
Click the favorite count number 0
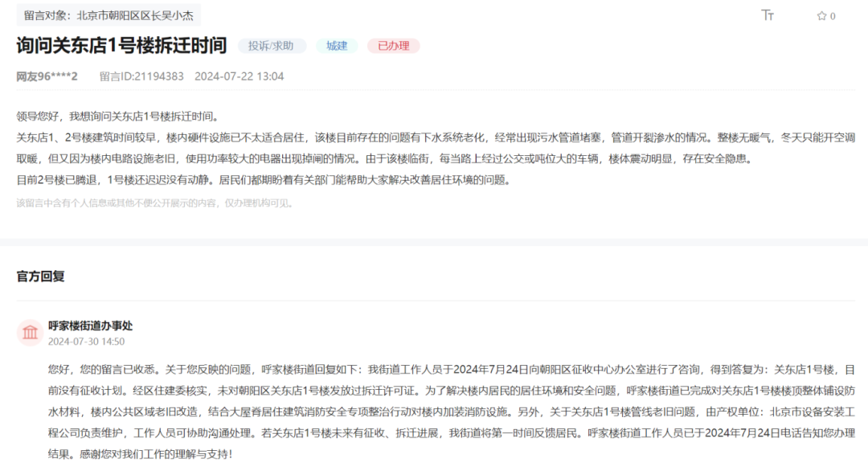point(833,16)
